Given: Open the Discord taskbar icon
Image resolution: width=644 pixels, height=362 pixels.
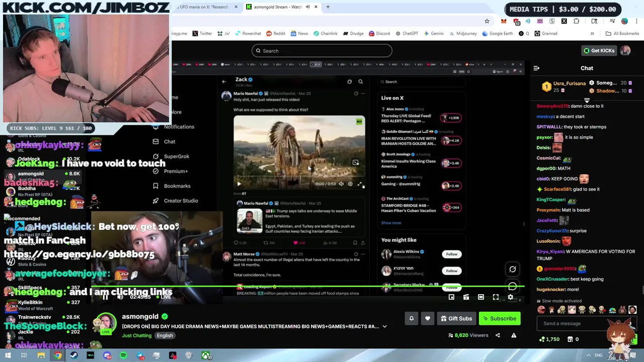Looking at the screenshot, I should (107, 356).
